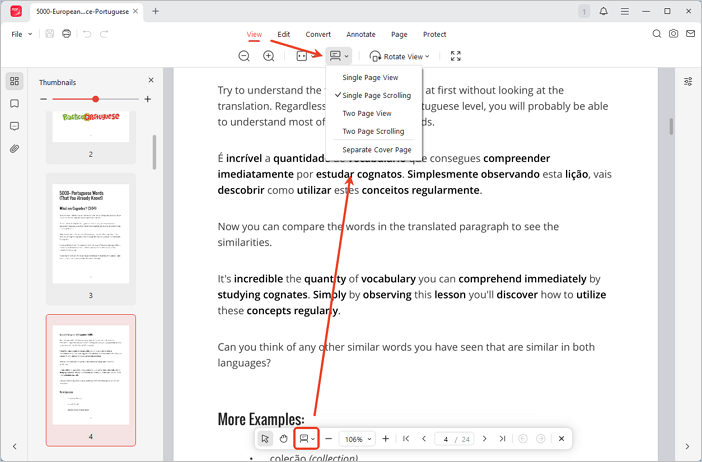Jump to the last page

[x=502, y=439]
